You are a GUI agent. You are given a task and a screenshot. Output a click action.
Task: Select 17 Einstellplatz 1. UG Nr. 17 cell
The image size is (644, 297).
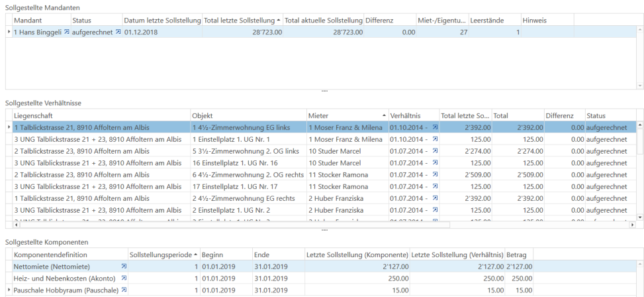point(249,187)
